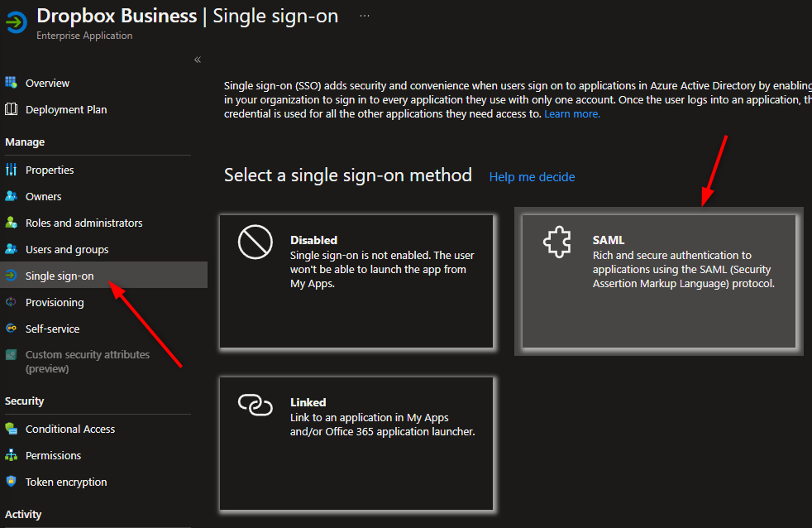Open Single sign-on menu item

pyautogui.click(x=60, y=276)
